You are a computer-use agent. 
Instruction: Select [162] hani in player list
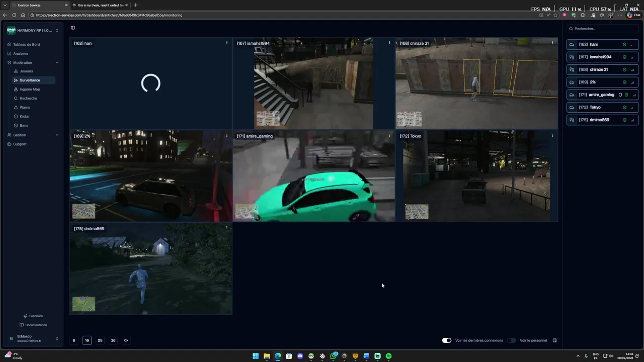point(603,44)
